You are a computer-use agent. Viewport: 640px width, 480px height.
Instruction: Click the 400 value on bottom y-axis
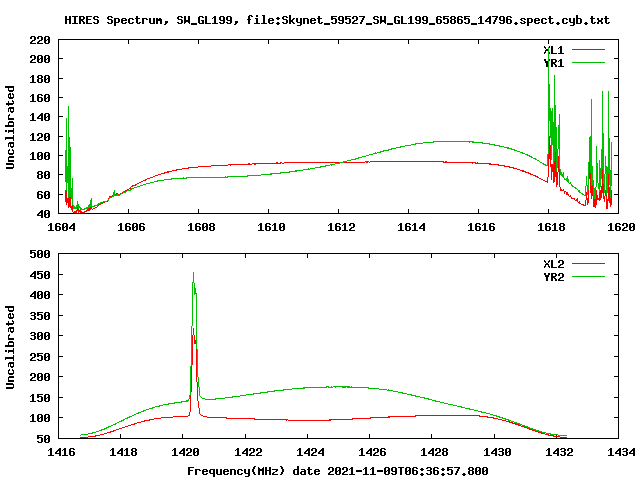pyautogui.click(x=40, y=295)
